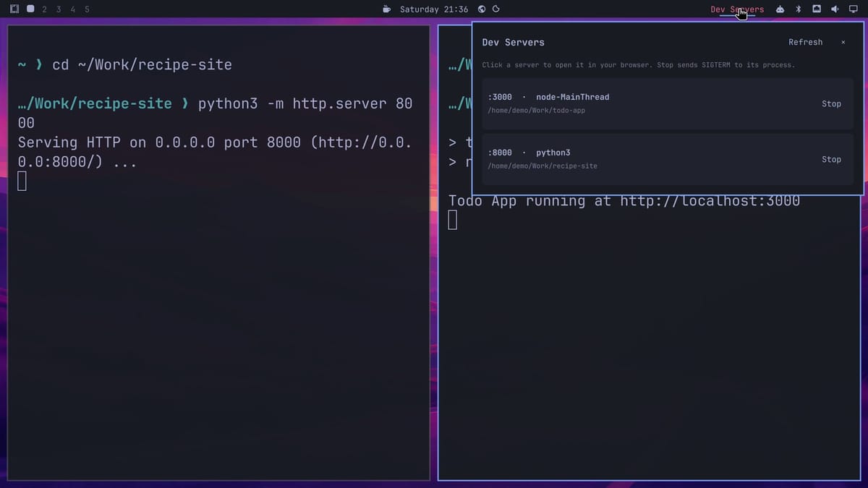The height and width of the screenshot is (488, 868).
Task: Open the launcher icon at bar's left end
Action: click(14, 9)
